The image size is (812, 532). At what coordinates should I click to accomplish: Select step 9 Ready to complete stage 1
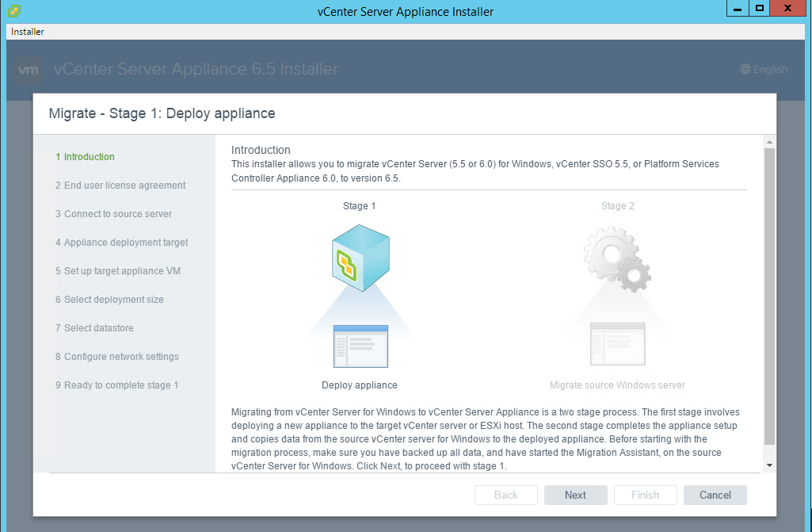point(116,385)
